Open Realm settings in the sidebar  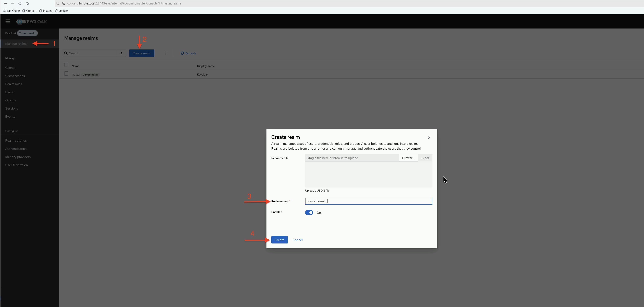pyautogui.click(x=16, y=141)
